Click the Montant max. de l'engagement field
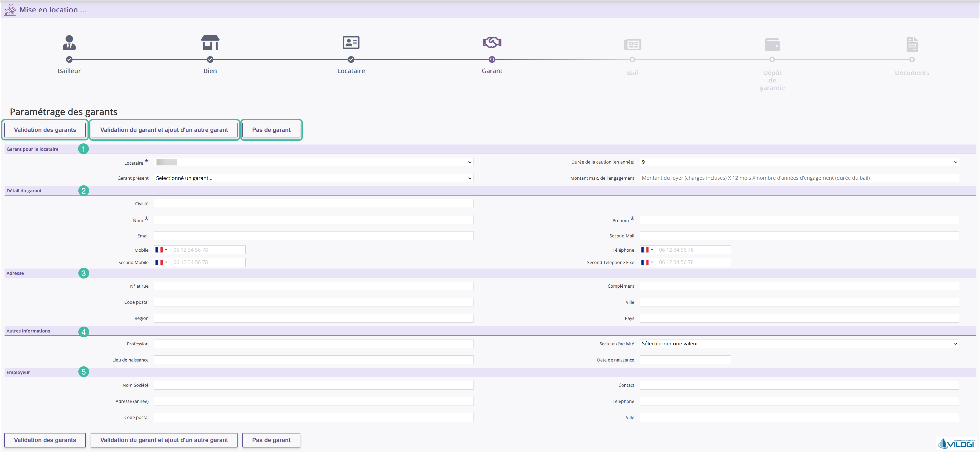The height and width of the screenshot is (452, 980). 799,178
